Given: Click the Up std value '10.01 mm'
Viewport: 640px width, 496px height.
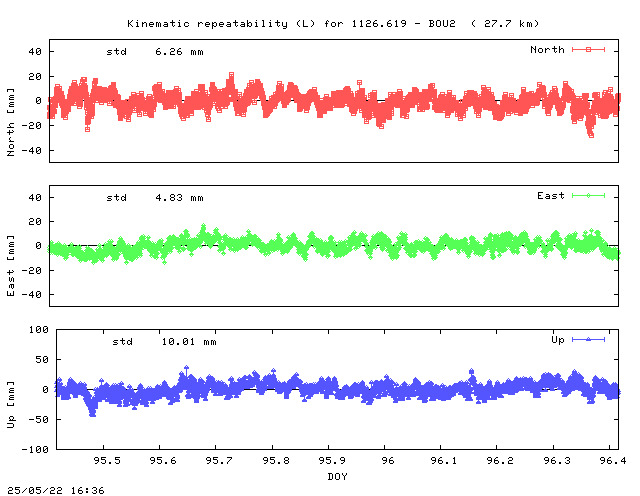Looking at the screenshot, I should tap(189, 342).
